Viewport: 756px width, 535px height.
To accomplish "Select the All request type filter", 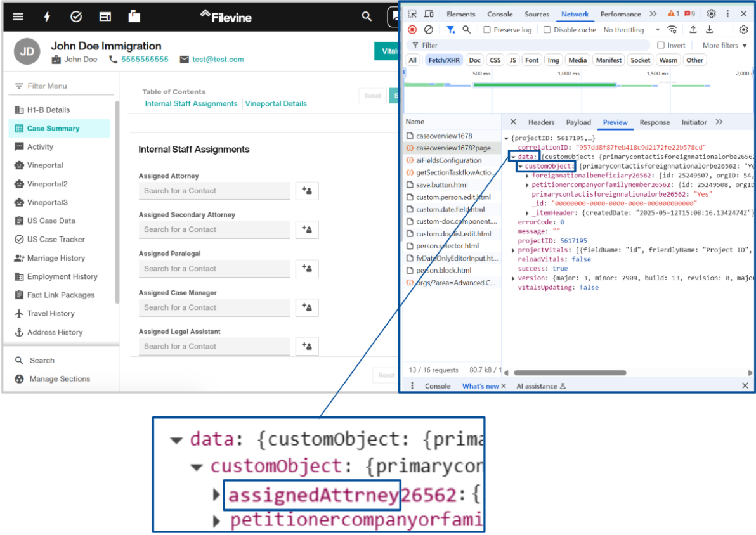I will pyautogui.click(x=413, y=60).
